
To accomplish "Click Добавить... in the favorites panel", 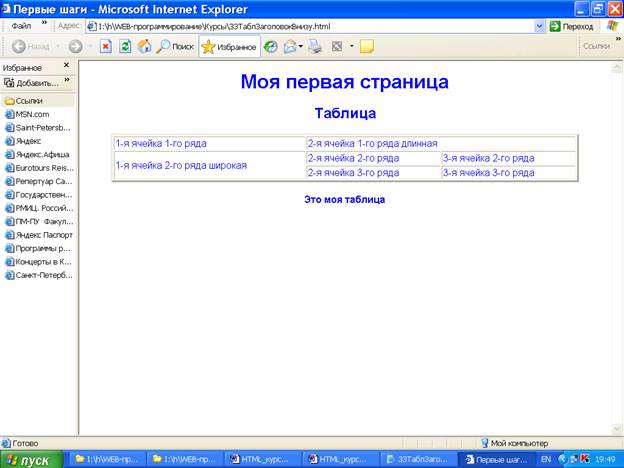I will [x=31, y=83].
